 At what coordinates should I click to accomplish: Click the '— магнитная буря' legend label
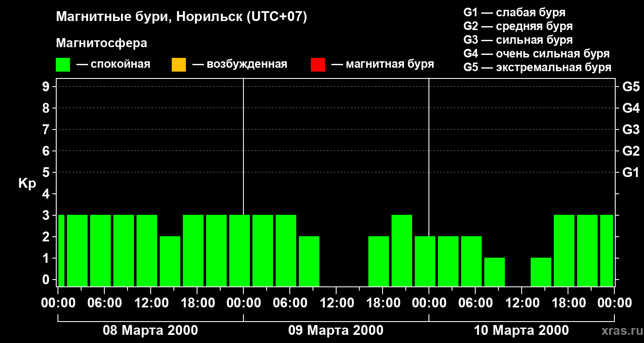tap(383, 64)
